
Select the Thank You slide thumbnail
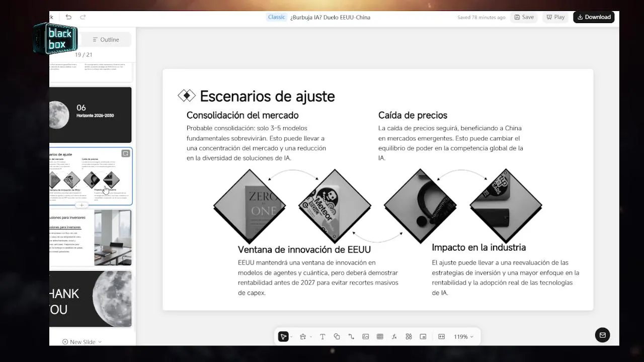(91, 299)
